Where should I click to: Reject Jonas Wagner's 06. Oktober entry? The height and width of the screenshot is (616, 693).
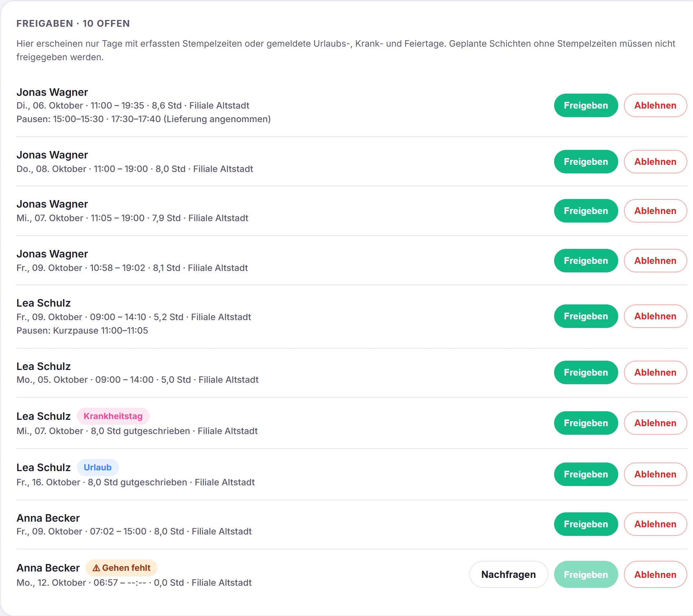tap(655, 105)
